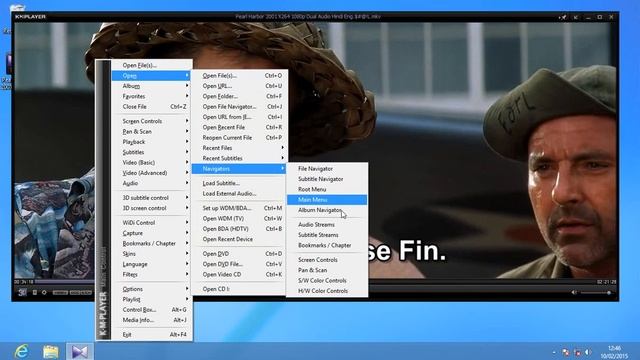Click the KMPlayer logo in title bar
640x360 pixels.
[x=31, y=17]
